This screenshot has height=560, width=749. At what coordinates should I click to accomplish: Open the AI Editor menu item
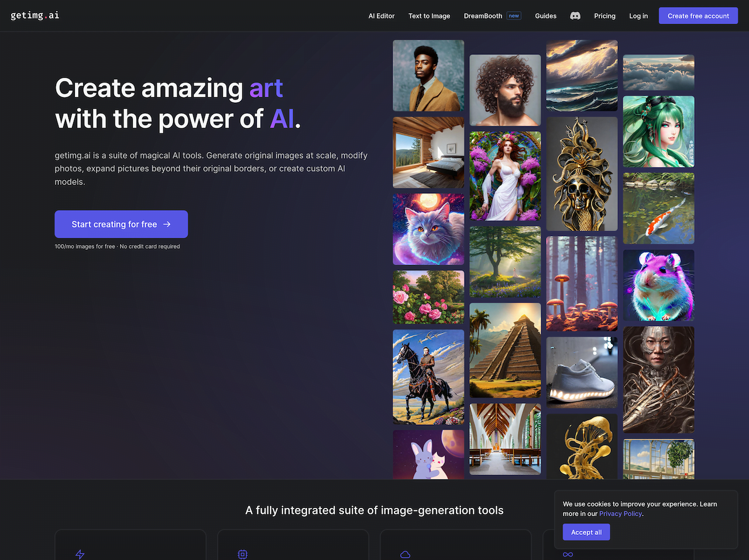[x=382, y=16]
